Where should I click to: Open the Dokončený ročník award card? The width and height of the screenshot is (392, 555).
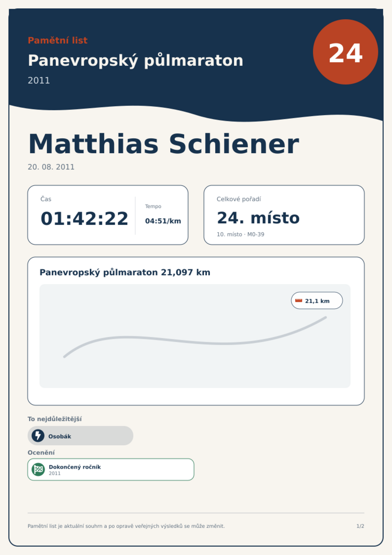pyautogui.click(x=111, y=470)
